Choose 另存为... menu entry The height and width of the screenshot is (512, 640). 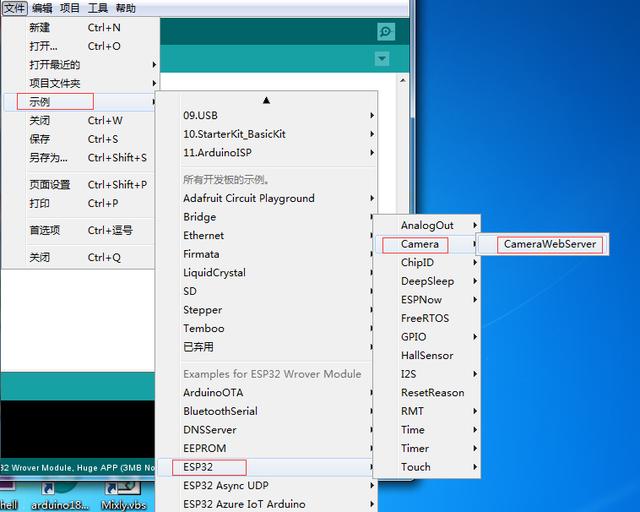point(80,158)
